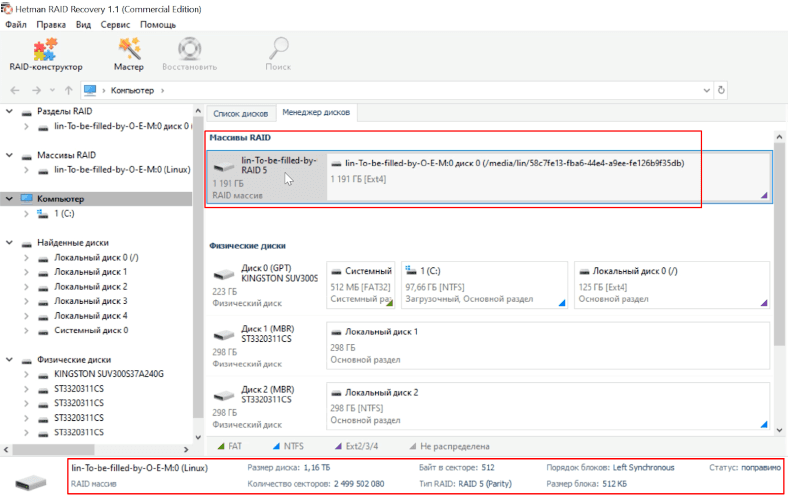Expand the 1 (C:) tree node
Image resolution: width=788 pixels, height=496 pixels.
pos(27,214)
